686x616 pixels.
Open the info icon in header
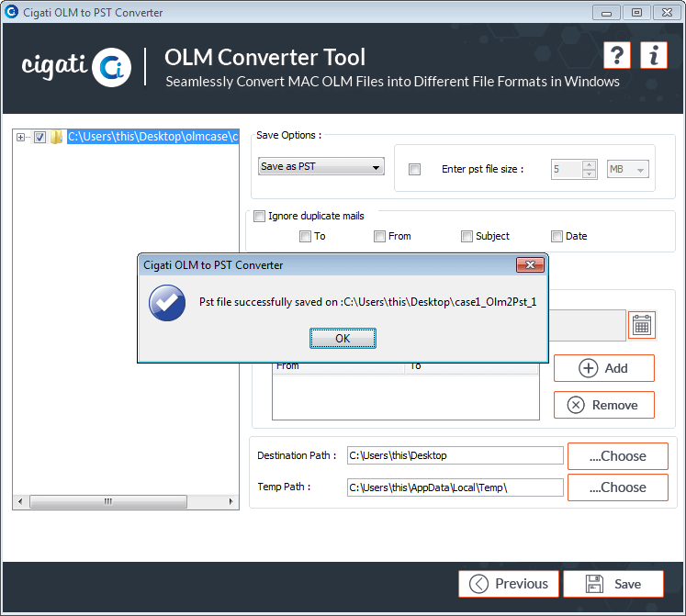(654, 55)
